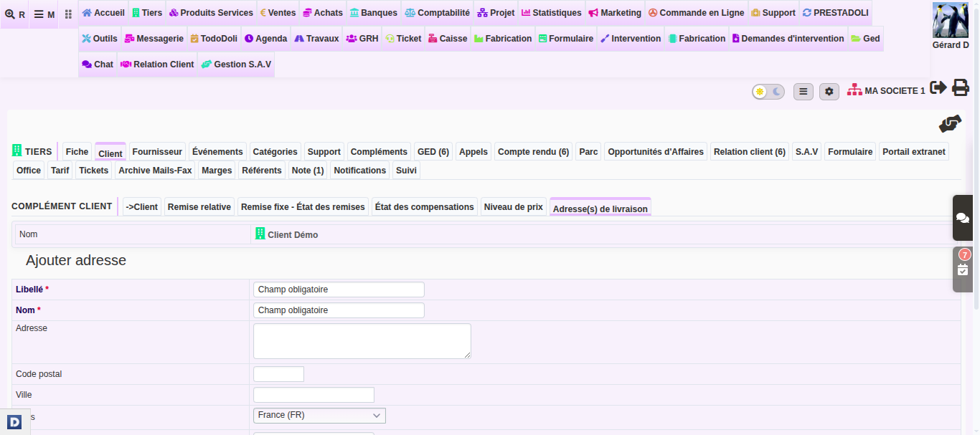
Task: Select Adresse(s) de livraison sub-tab
Action: [600, 208]
